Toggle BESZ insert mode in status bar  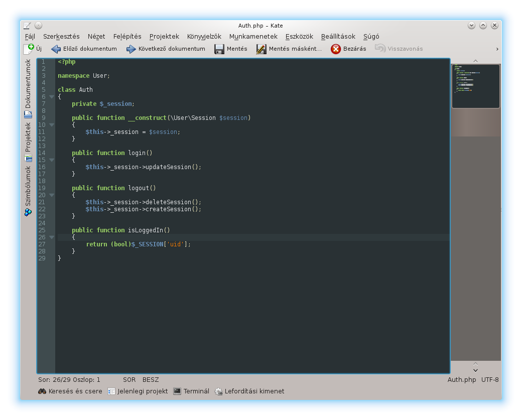pos(151,380)
